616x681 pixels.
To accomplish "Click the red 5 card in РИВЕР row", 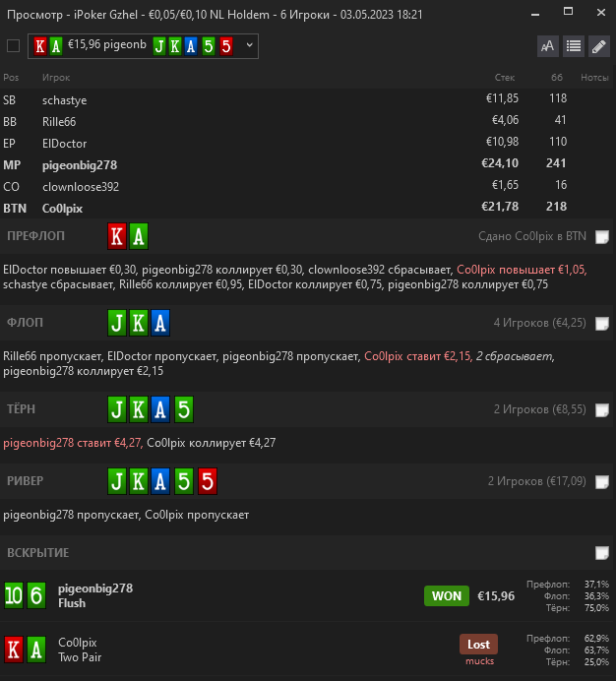I will pyautogui.click(x=208, y=481).
